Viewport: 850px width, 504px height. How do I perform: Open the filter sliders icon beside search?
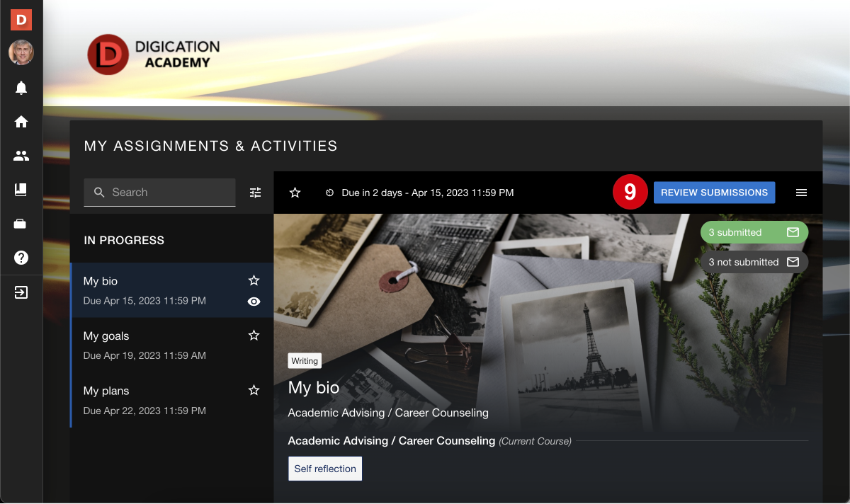(256, 193)
